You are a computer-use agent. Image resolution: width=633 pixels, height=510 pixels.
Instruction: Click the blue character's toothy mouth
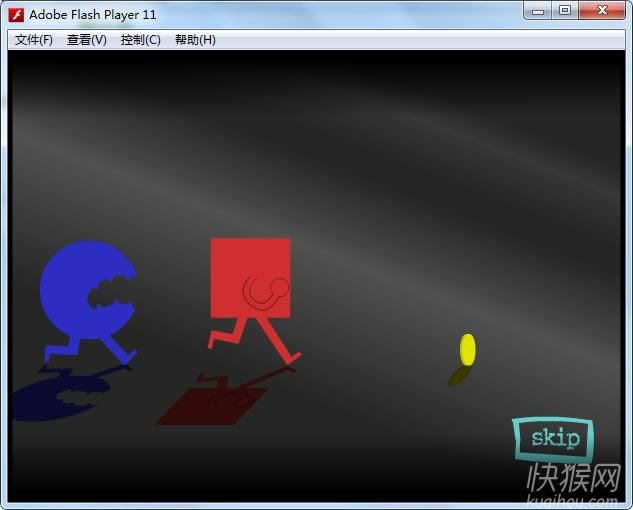112,291
